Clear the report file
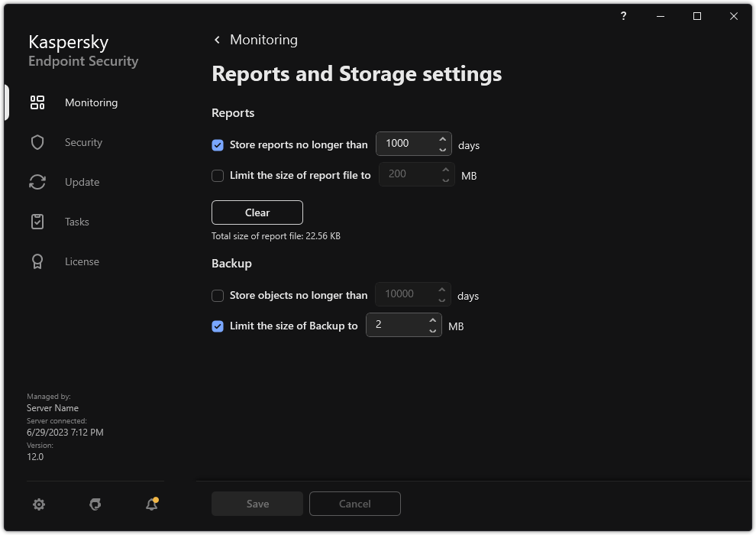The height and width of the screenshot is (535, 756). pos(257,212)
